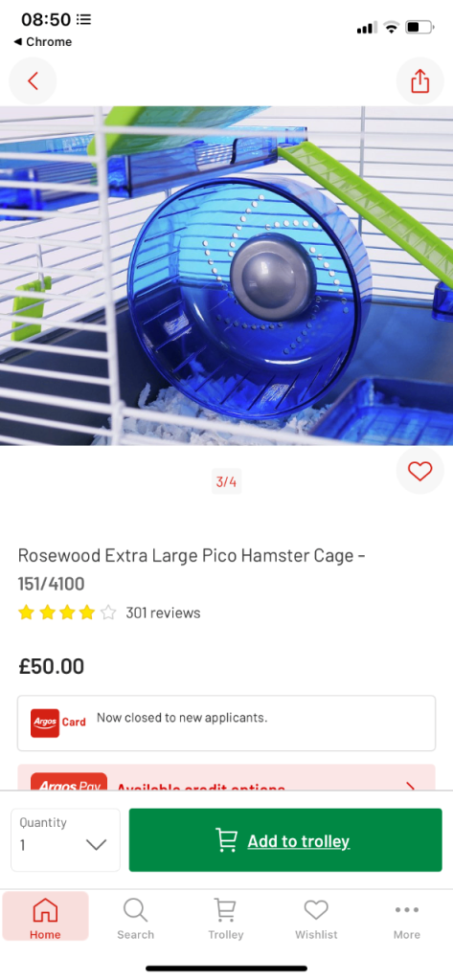Tap the hamster wheel product image

226,276
